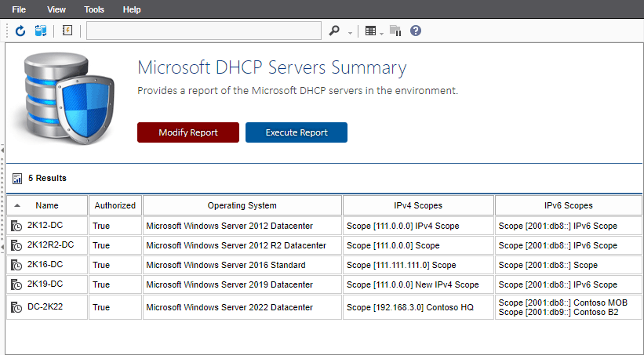
Task: Select the 2K16-DC name cell
Action: click(47, 265)
